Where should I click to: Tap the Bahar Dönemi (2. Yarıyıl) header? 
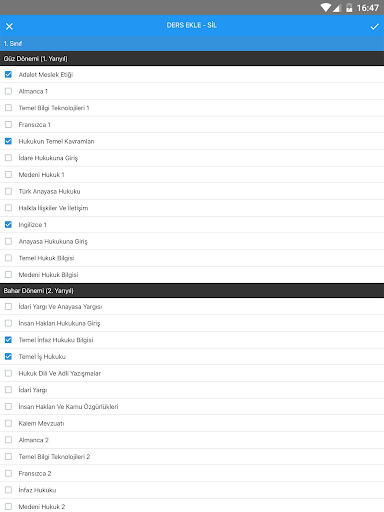tap(192, 291)
